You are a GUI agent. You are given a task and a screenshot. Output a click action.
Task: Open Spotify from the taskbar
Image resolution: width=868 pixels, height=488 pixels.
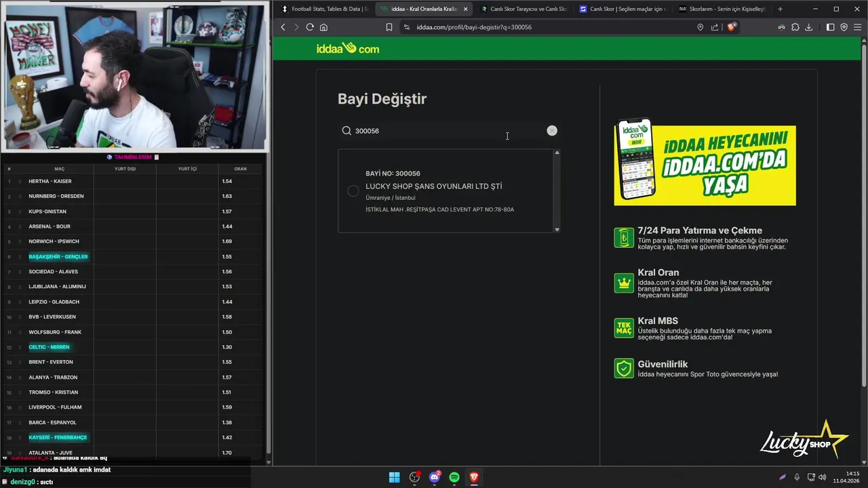pyautogui.click(x=454, y=477)
